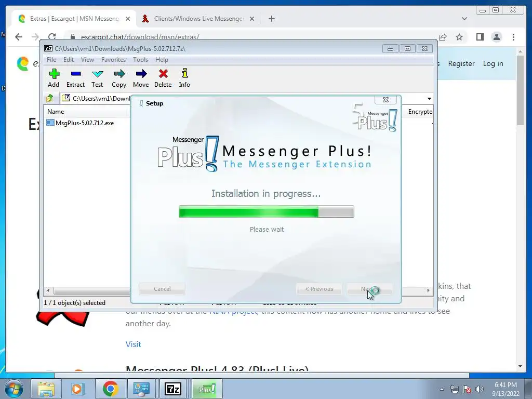Open Windows Start menu

click(x=14, y=389)
